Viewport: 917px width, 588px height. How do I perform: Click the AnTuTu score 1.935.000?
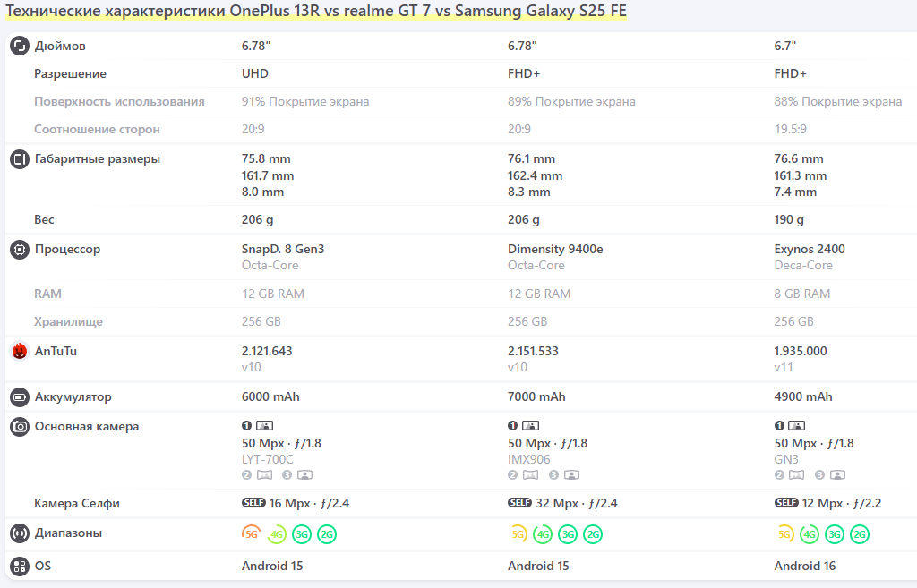pyautogui.click(x=801, y=352)
